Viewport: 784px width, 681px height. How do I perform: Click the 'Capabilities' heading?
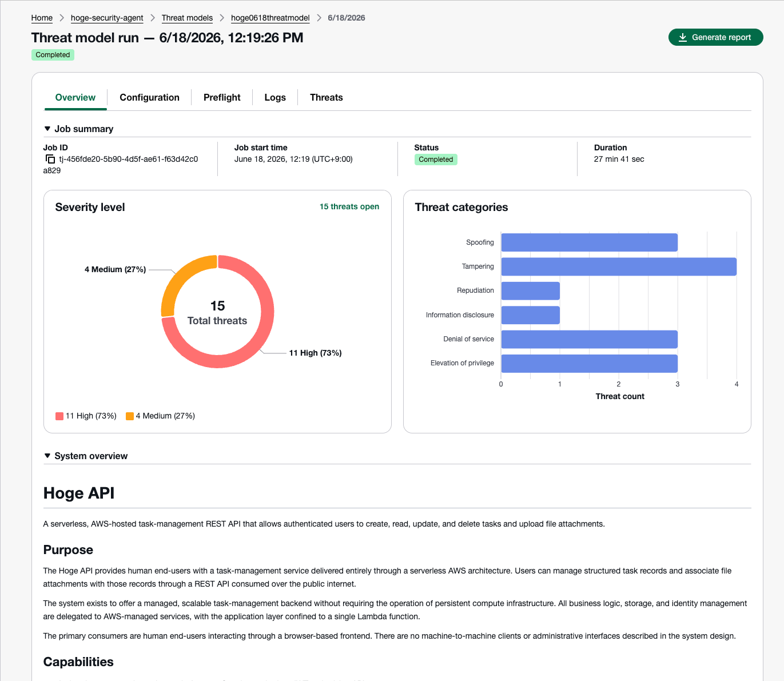tap(78, 662)
